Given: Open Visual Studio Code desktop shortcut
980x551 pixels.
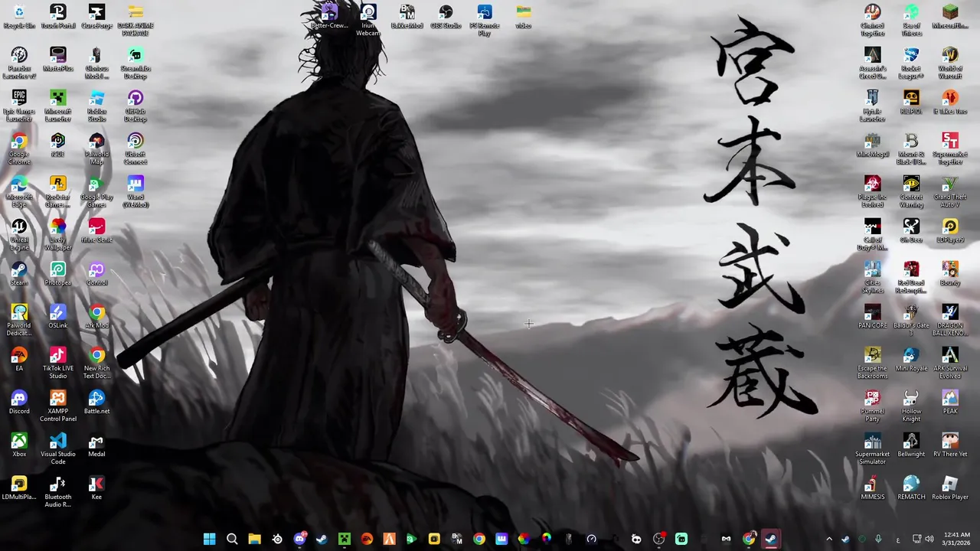Looking at the screenshot, I should click(58, 449).
